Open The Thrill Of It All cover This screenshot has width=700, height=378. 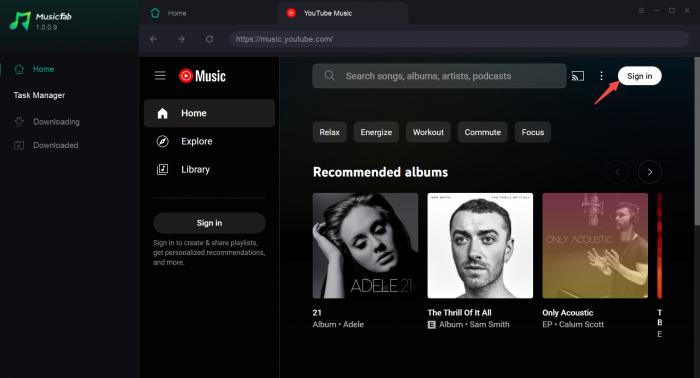coord(480,245)
